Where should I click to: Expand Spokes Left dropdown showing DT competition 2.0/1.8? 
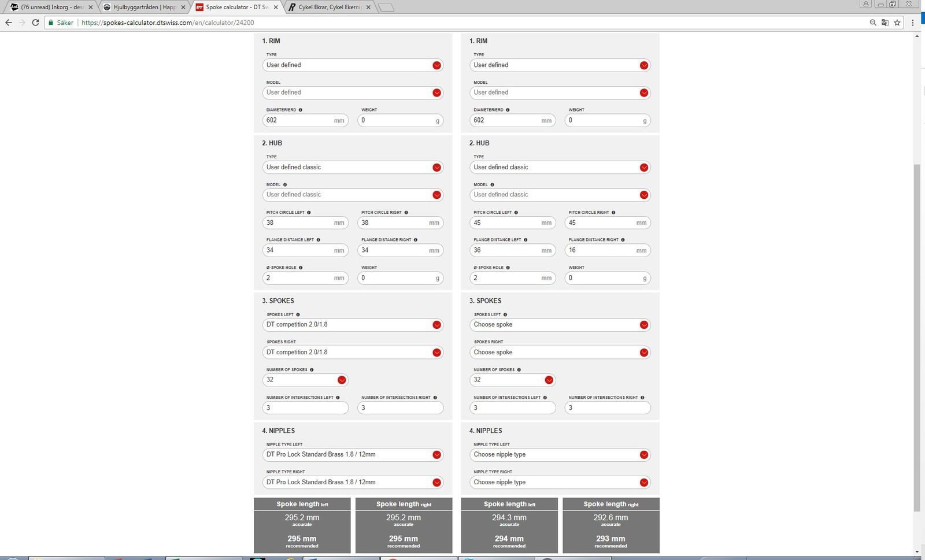coord(353,325)
